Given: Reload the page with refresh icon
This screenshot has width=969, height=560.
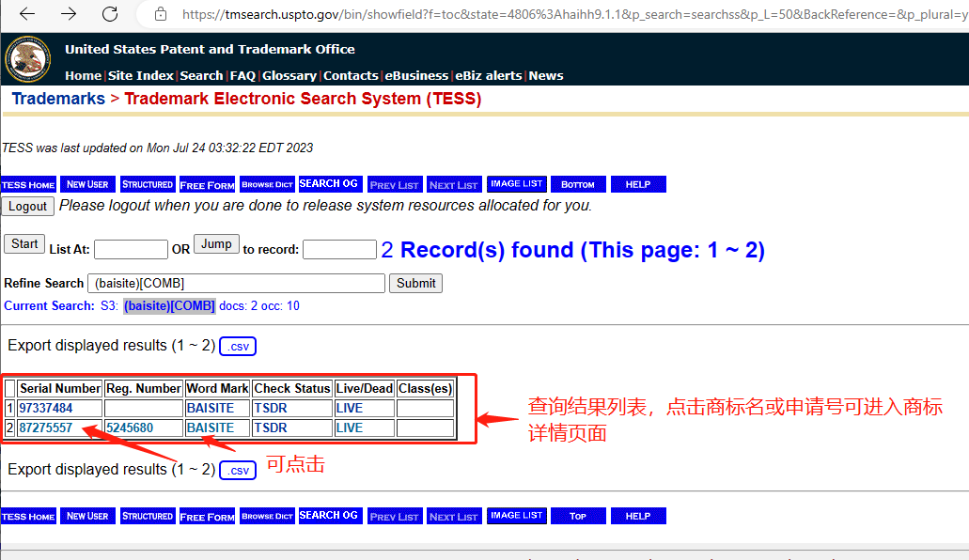Looking at the screenshot, I should 110,14.
